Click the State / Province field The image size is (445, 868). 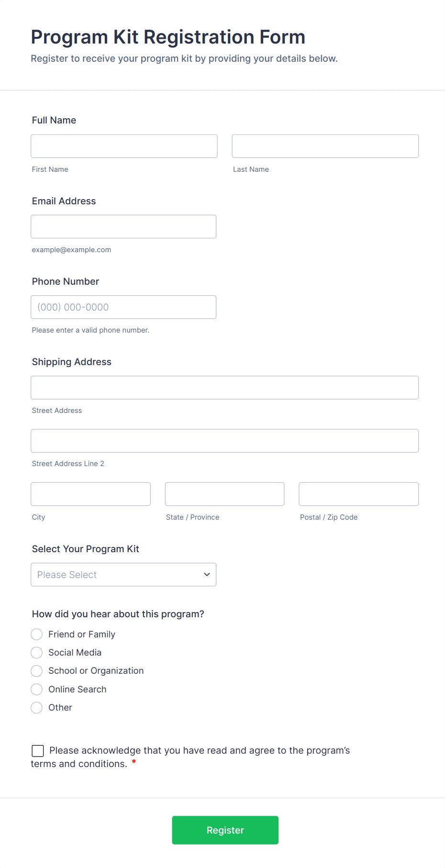tap(224, 494)
